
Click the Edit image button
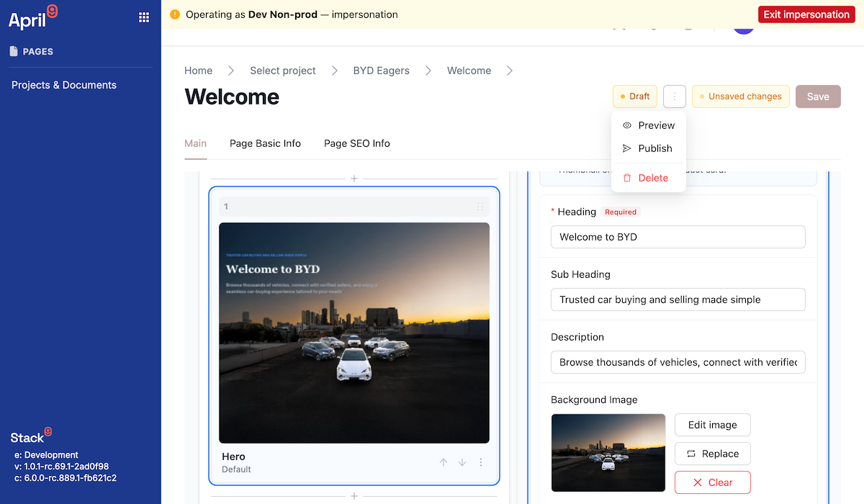coord(713,425)
